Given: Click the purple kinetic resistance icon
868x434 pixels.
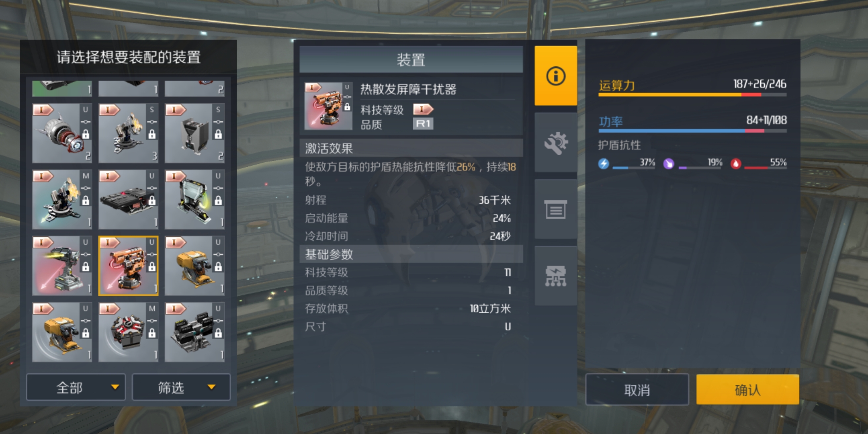Looking at the screenshot, I should (x=668, y=164).
